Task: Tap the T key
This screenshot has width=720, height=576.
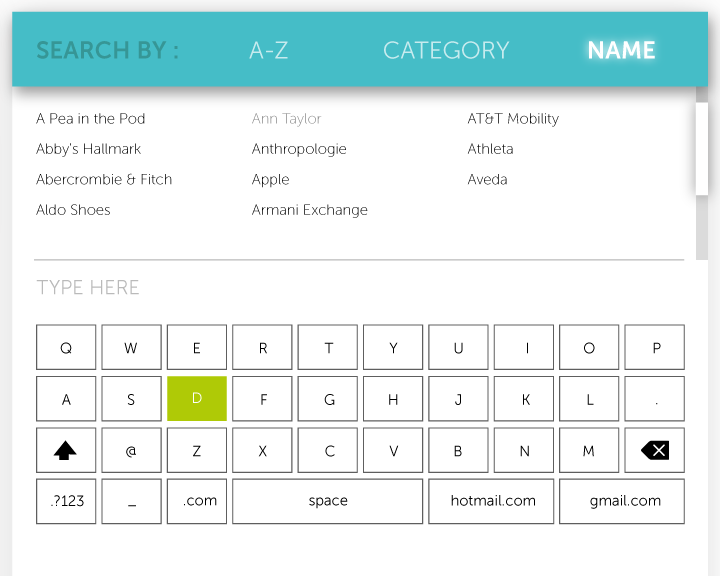Action: [328, 347]
